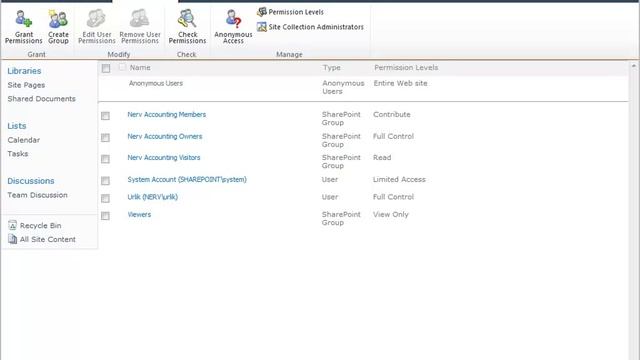The image size is (640, 360).
Task: Open Urlik (NERV\urlik) user link
Action: 153,197
